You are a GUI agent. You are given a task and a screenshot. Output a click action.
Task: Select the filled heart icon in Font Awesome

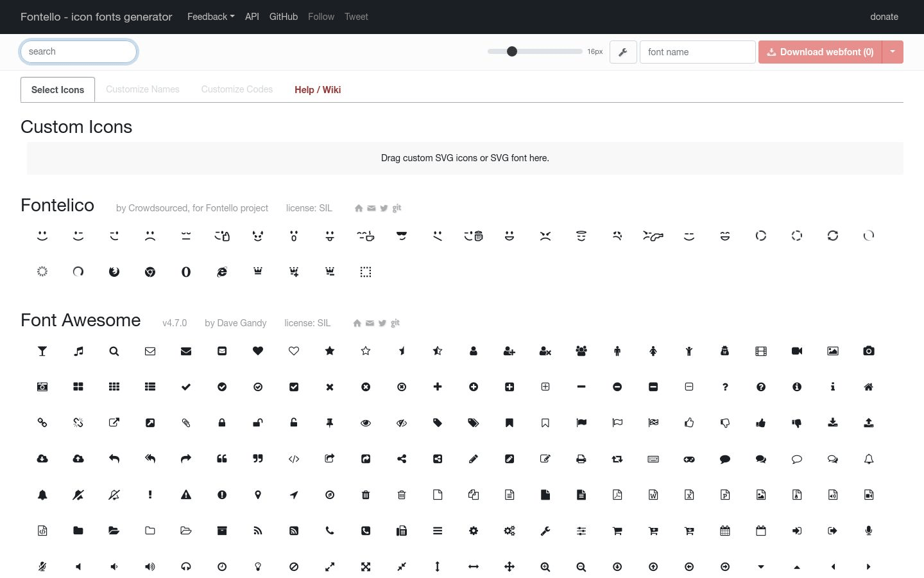click(x=258, y=351)
